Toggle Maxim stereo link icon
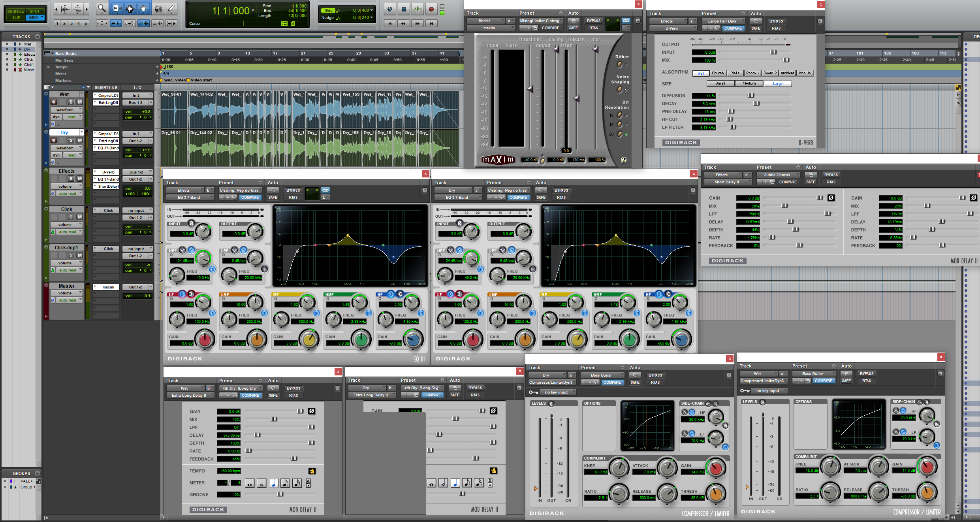This screenshot has height=522, width=980. (626, 21)
